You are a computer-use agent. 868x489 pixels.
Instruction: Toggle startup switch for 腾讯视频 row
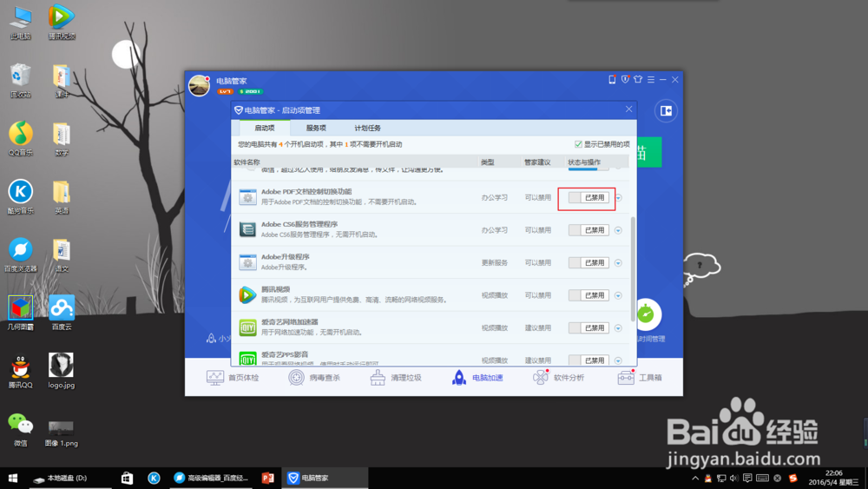tap(589, 295)
